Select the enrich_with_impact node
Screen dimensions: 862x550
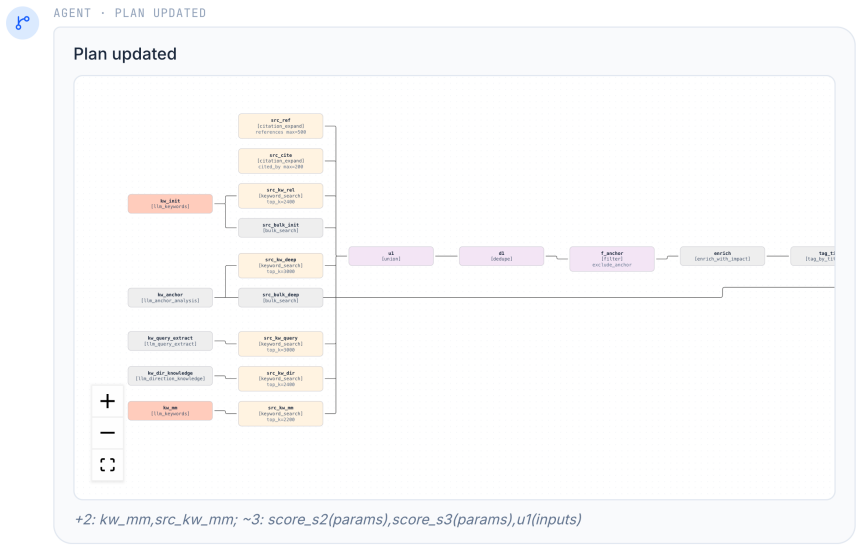point(722,256)
